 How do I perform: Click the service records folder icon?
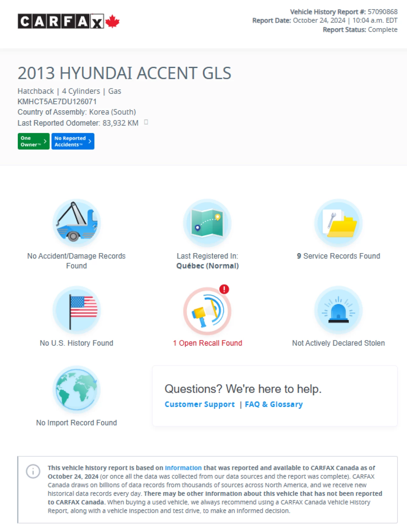[338, 223]
